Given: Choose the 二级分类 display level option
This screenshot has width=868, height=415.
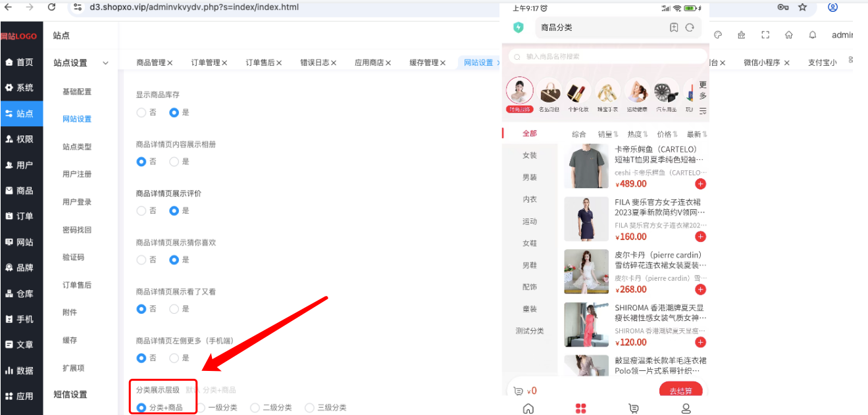Looking at the screenshot, I should tap(271, 408).
